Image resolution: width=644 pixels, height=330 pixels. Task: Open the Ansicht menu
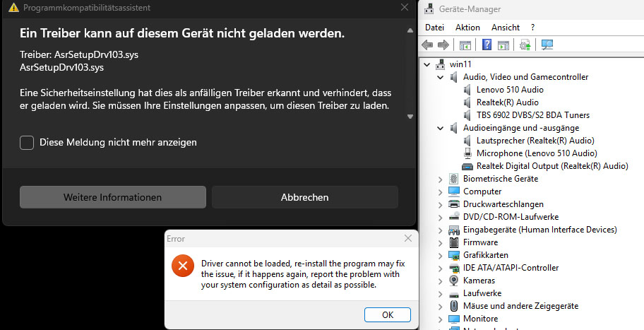(505, 28)
